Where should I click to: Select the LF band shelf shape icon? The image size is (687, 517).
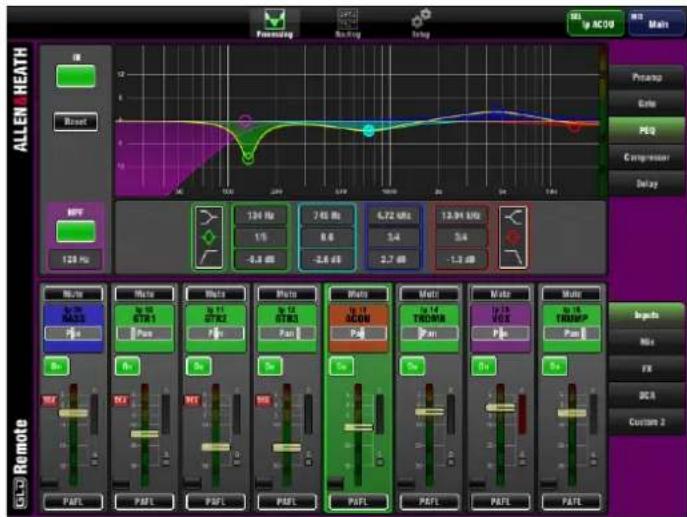pyautogui.click(x=209, y=216)
